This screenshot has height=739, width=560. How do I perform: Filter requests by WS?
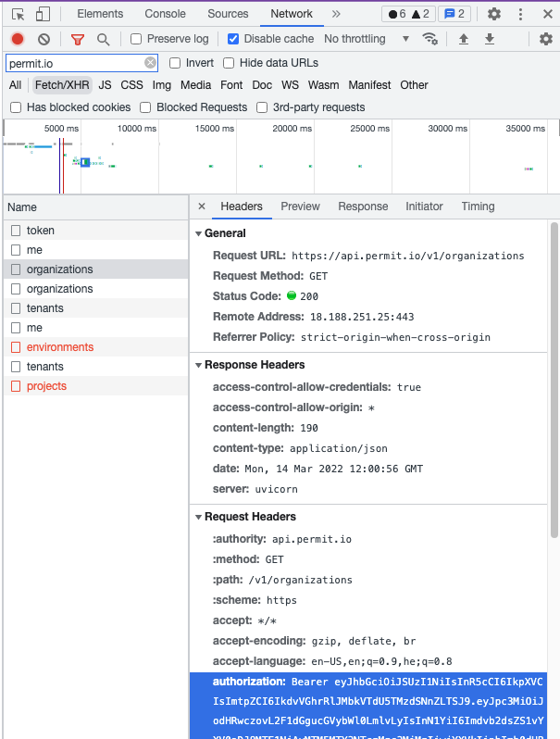tap(290, 85)
